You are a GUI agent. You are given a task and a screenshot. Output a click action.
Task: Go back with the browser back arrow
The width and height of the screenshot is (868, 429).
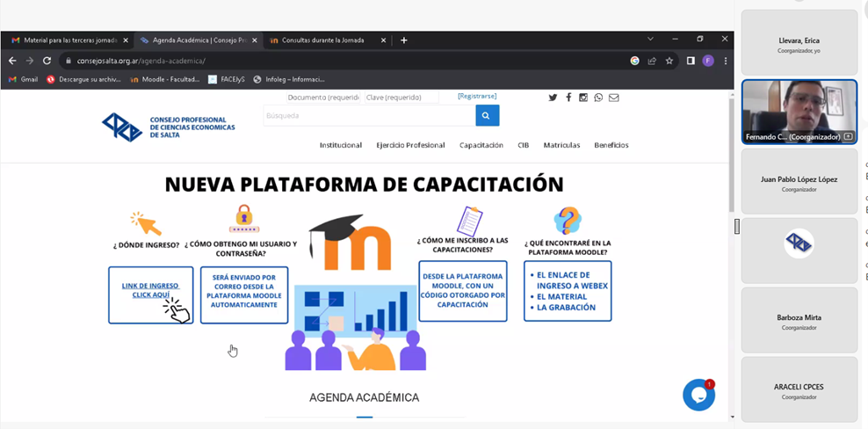pos(12,61)
